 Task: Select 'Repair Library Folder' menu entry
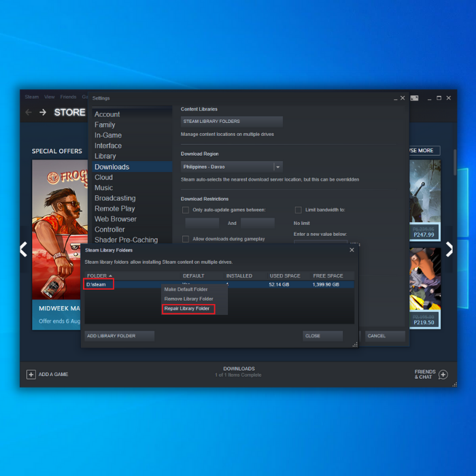pyautogui.click(x=187, y=309)
